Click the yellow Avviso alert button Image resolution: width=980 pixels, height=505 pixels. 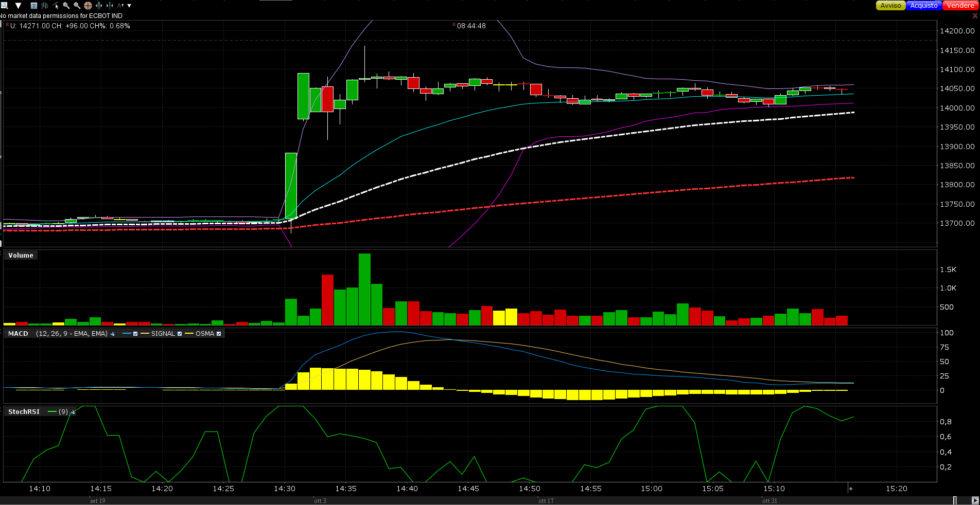pos(890,5)
